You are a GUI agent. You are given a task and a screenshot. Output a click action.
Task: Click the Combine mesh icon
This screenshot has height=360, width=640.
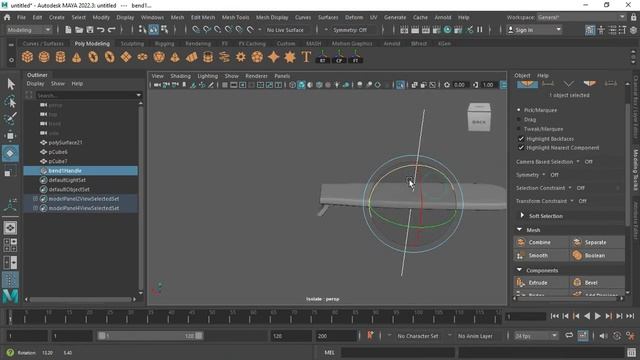(521, 242)
